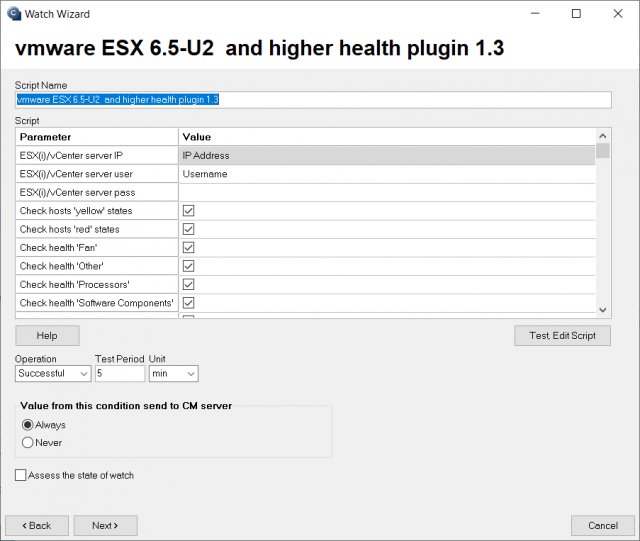Close the Watch Wizard window
This screenshot has height=541, width=640.
(618, 13)
